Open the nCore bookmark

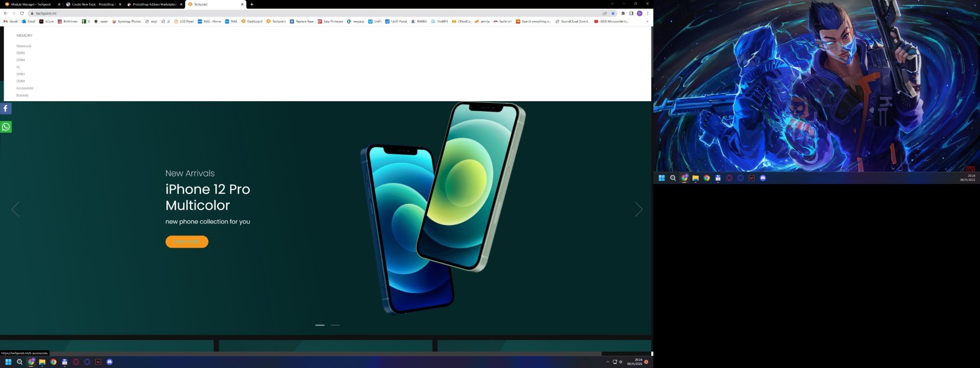(46, 21)
